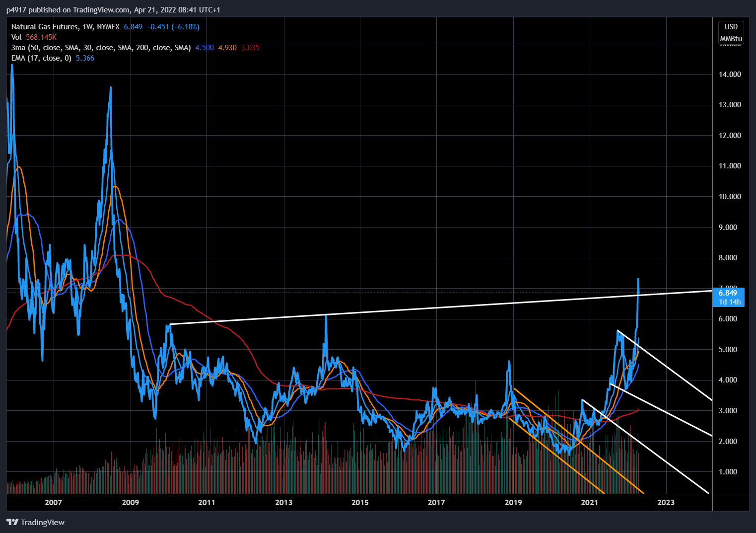756x533 pixels.
Task: Click the 12.000 price axis label
Action: (x=730, y=136)
